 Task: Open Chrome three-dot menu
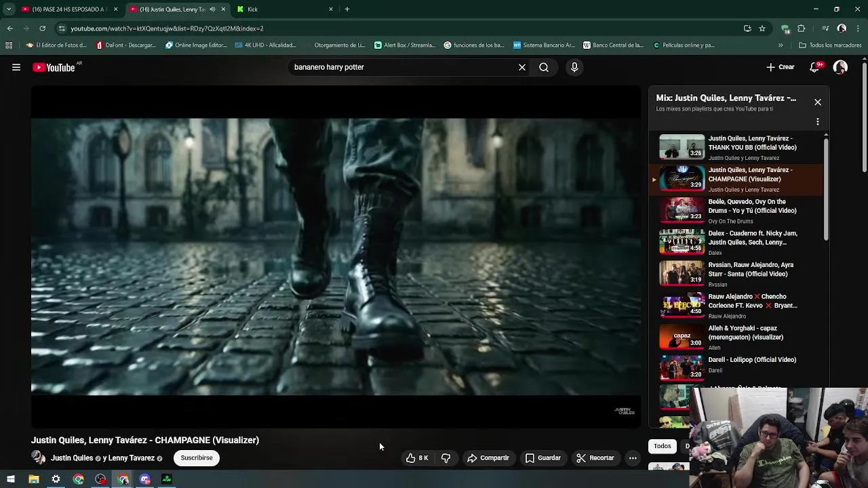point(858,28)
